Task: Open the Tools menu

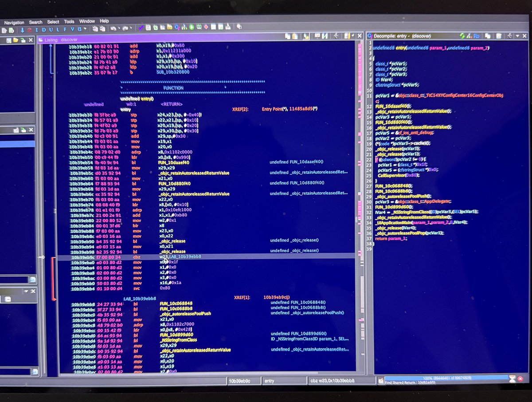Action: point(69,21)
